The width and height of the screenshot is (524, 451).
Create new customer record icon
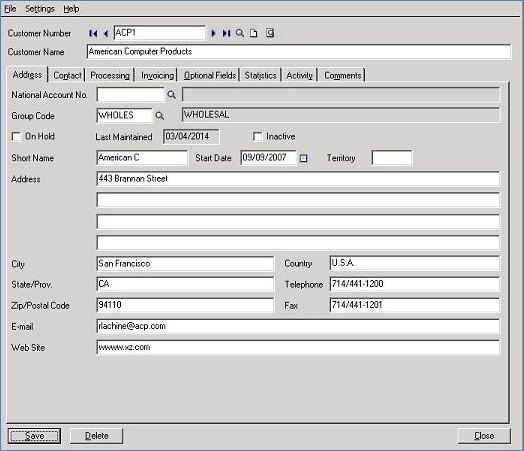click(254, 33)
